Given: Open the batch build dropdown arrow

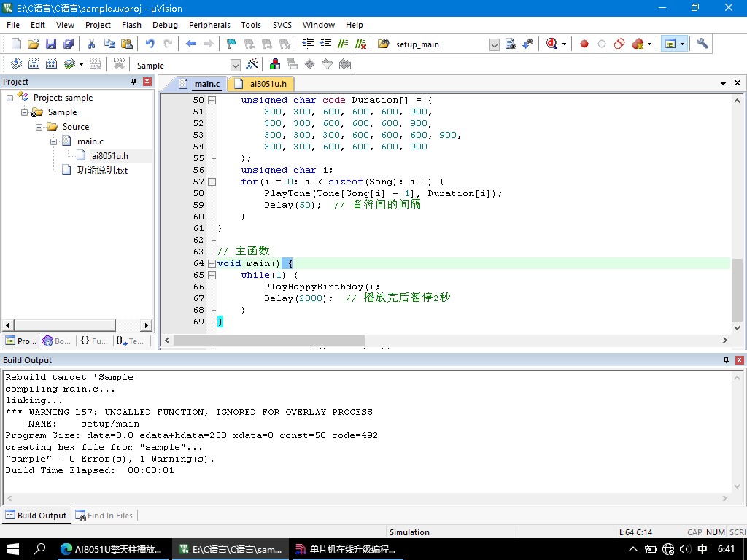Looking at the screenshot, I should pos(82,64).
